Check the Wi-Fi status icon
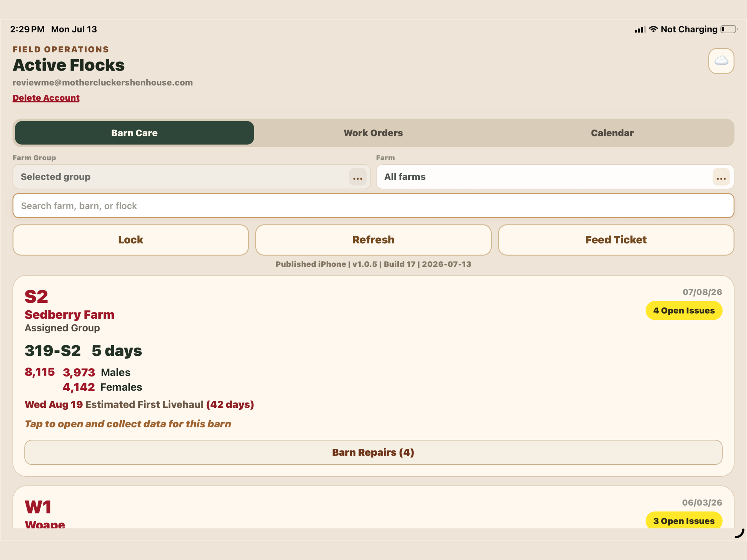This screenshot has width=747, height=560. point(653,29)
